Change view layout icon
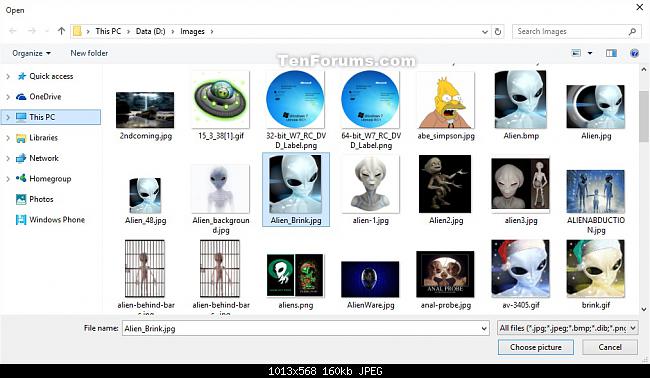Viewport: 650px width, 378px height. click(576, 53)
